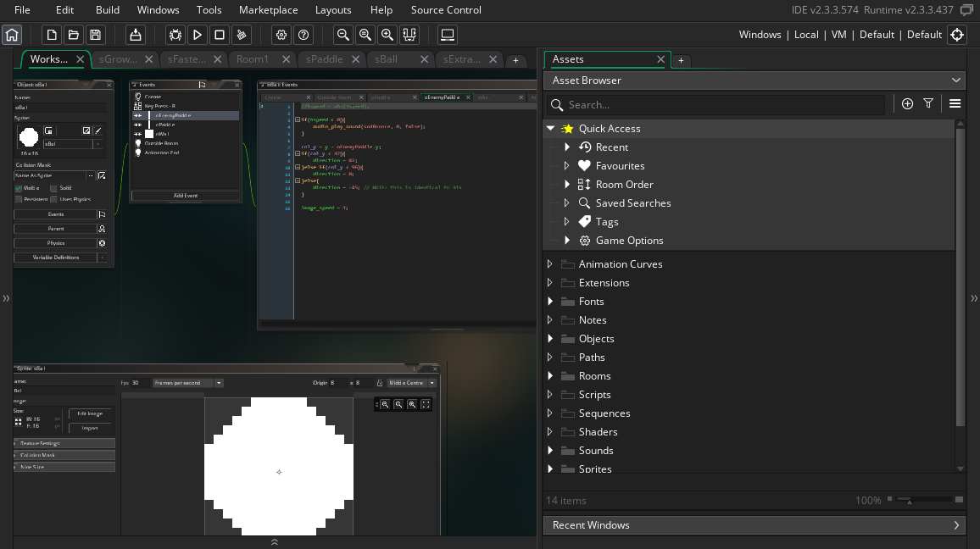
Task: Run the game with the Play icon
Action: click(x=196, y=35)
